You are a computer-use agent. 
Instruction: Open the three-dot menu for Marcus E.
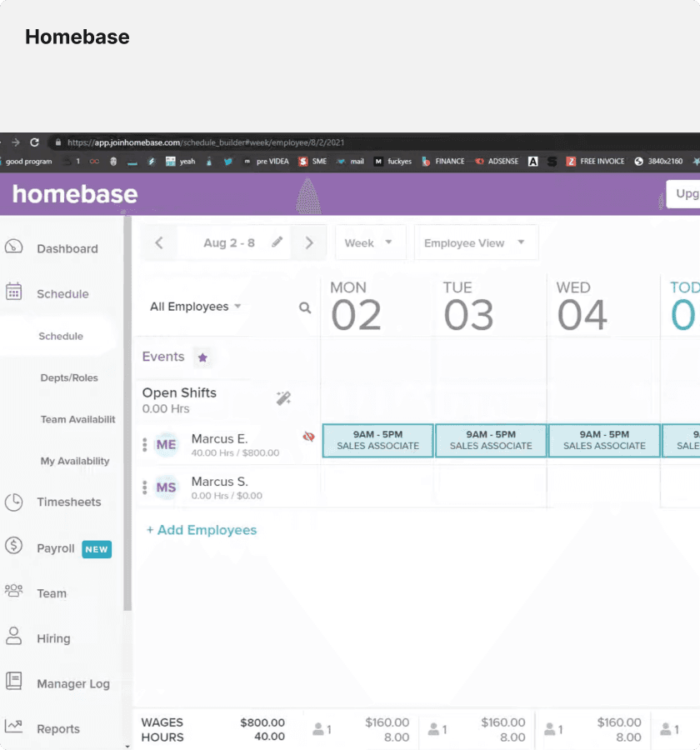pos(144,444)
